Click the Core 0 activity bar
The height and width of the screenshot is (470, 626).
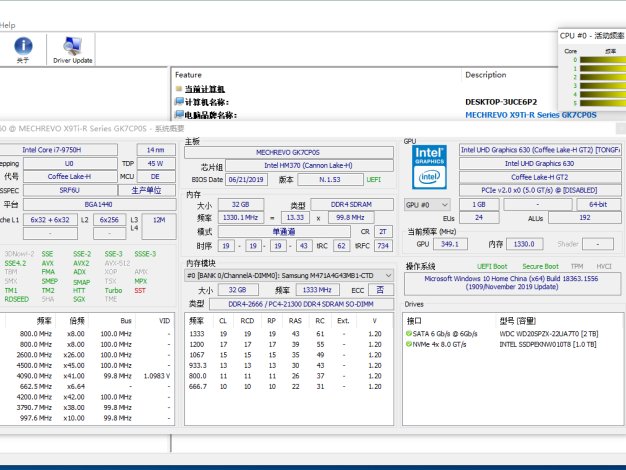click(603, 60)
